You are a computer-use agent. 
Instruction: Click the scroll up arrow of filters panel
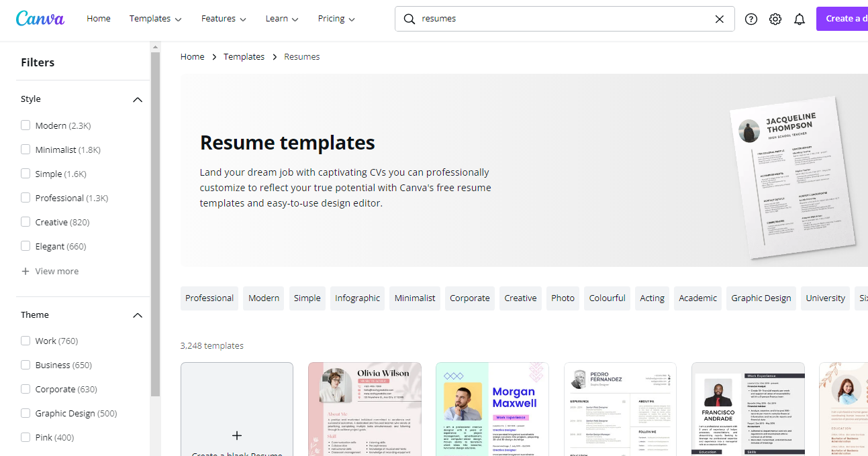[x=155, y=47]
